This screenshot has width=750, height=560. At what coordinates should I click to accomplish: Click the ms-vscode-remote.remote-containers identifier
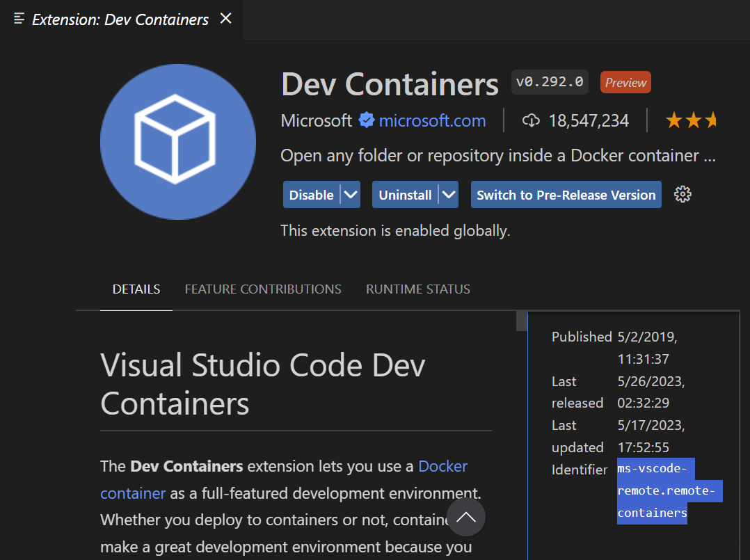[669, 491]
